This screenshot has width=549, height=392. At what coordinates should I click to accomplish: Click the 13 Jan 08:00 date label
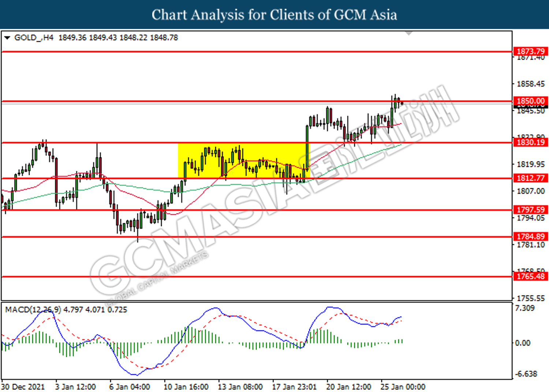[x=240, y=387]
